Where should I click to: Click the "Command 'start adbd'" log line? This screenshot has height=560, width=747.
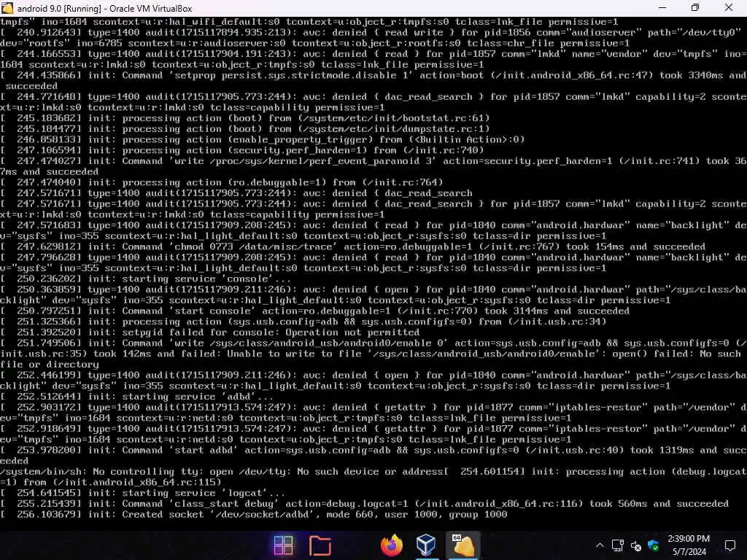click(373, 455)
